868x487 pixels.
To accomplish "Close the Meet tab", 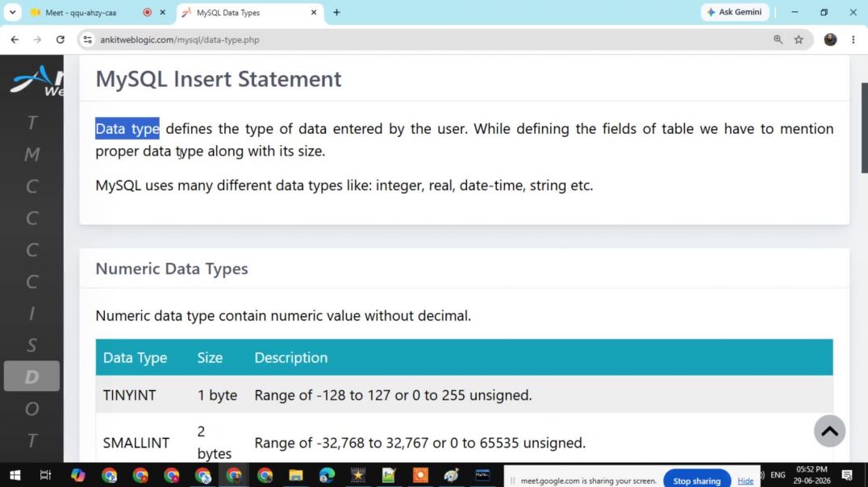I will 162,12.
